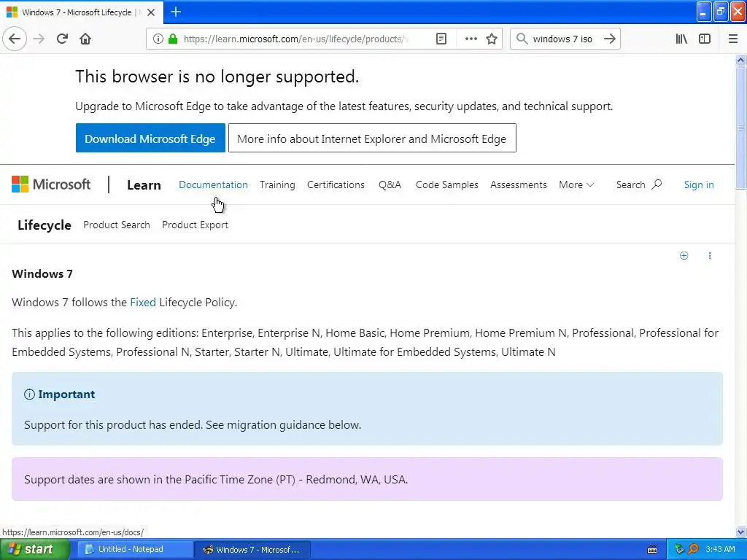The image size is (747, 560).
Task: Open the Code Samples nav item
Action: [447, 184]
